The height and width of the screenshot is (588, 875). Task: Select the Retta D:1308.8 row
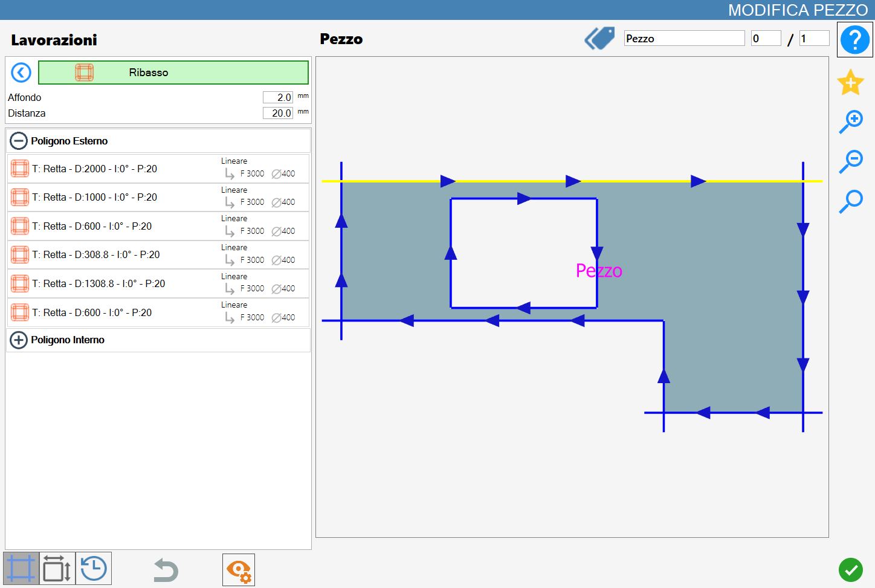158,283
